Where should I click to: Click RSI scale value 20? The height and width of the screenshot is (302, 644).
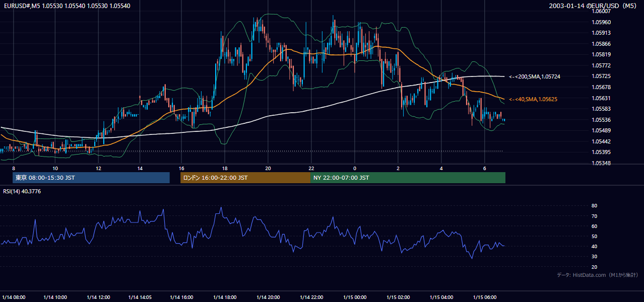pos(594,267)
